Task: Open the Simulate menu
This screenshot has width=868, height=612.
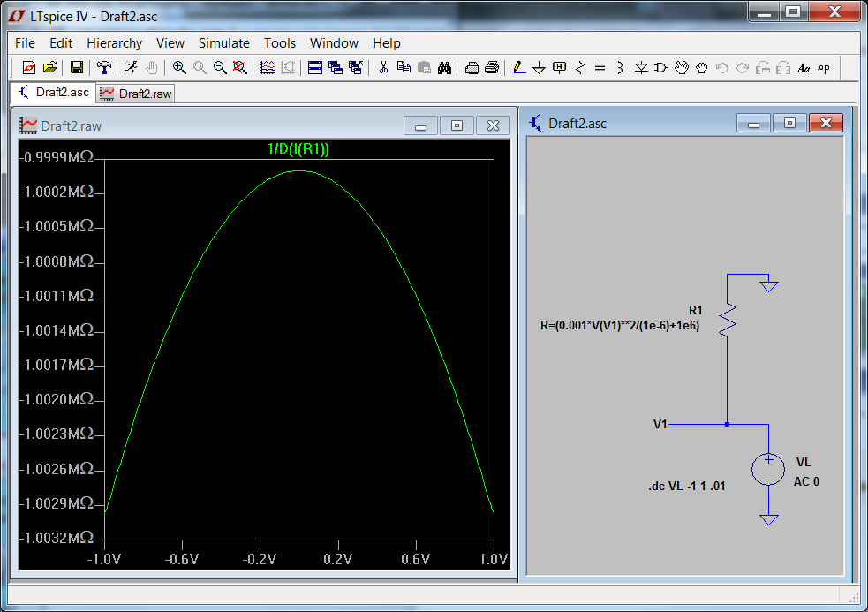Action: pyautogui.click(x=223, y=43)
